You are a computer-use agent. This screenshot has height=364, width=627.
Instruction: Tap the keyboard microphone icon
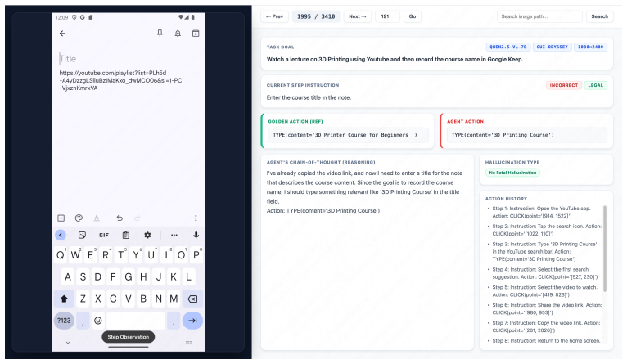click(x=196, y=236)
